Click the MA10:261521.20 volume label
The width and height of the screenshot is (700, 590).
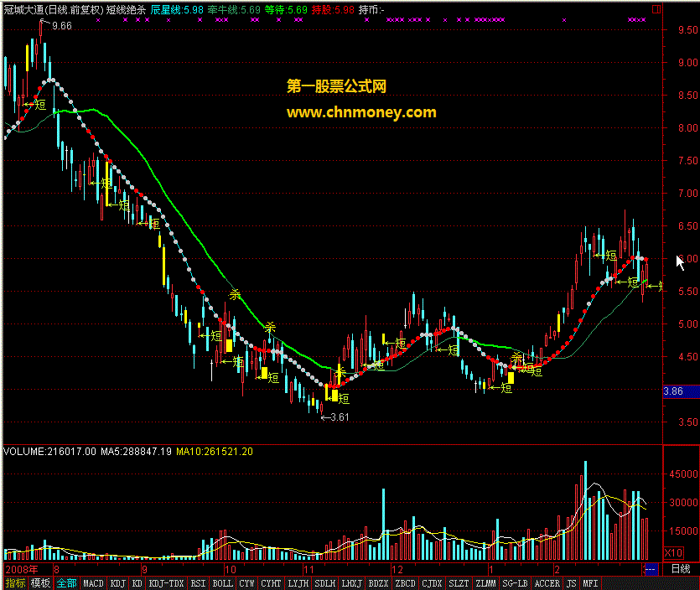coord(215,452)
